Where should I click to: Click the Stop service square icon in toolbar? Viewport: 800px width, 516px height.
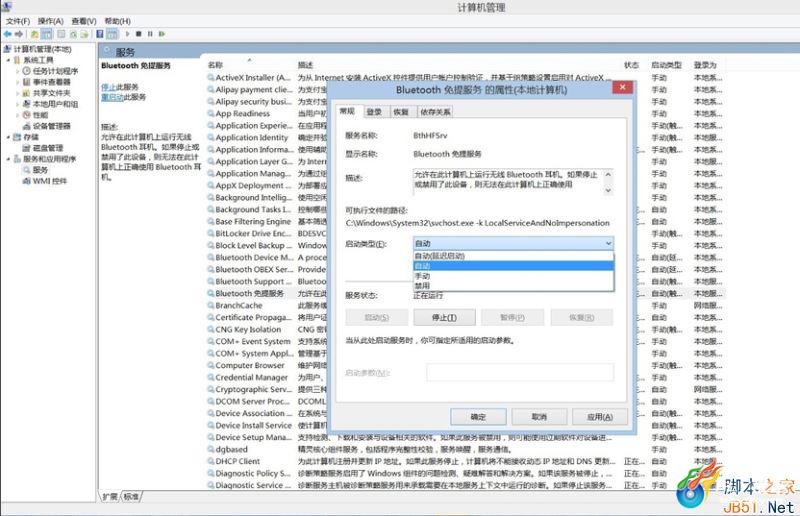click(x=139, y=34)
